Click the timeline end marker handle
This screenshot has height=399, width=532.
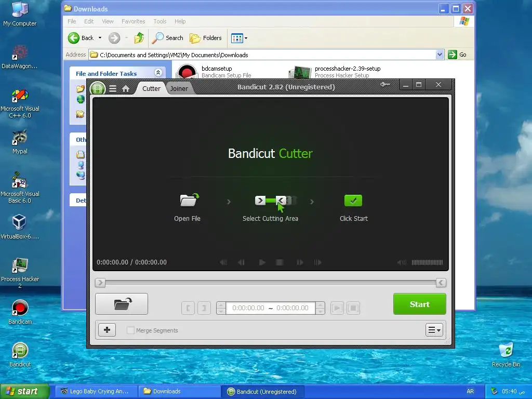pyautogui.click(x=441, y=283)
